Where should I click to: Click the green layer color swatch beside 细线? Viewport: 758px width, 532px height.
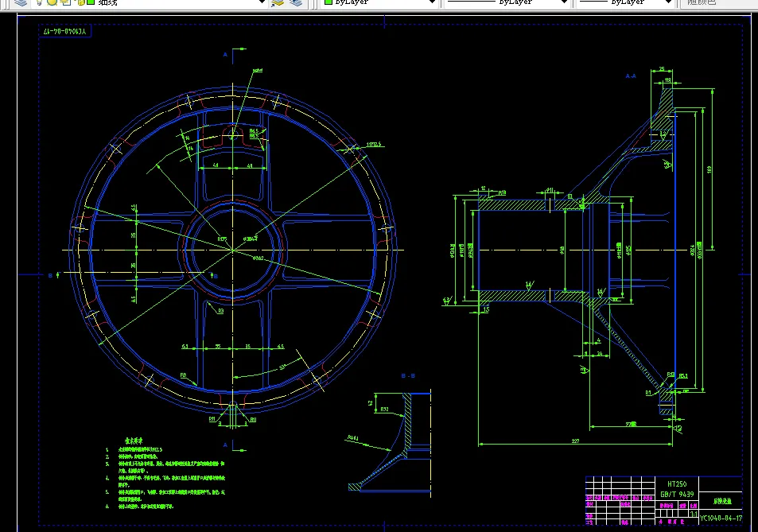coord(91,2)
